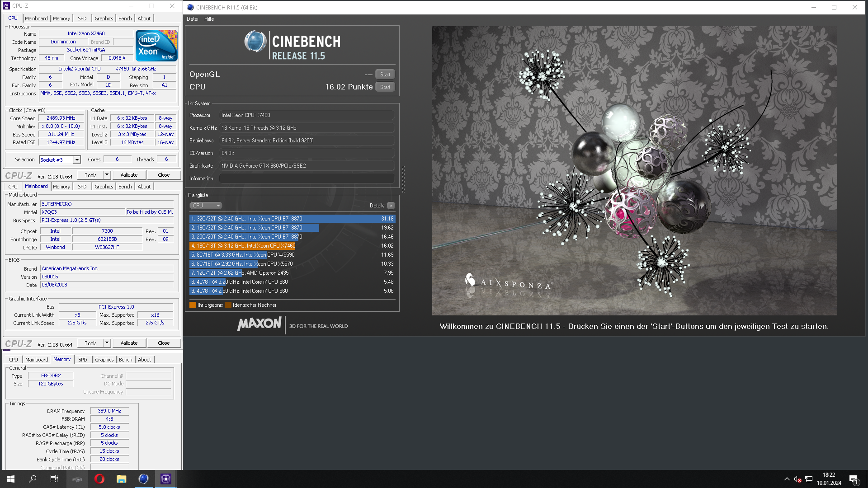The image size is (868, 488).
Task: Switch to CPU-Z taskbar icon
Action: (x=165, y=479)
